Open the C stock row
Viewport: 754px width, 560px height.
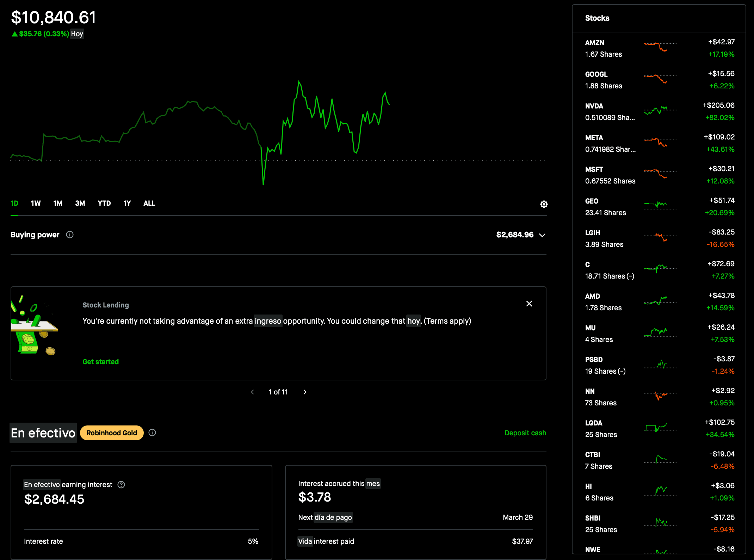pos(659,270)
